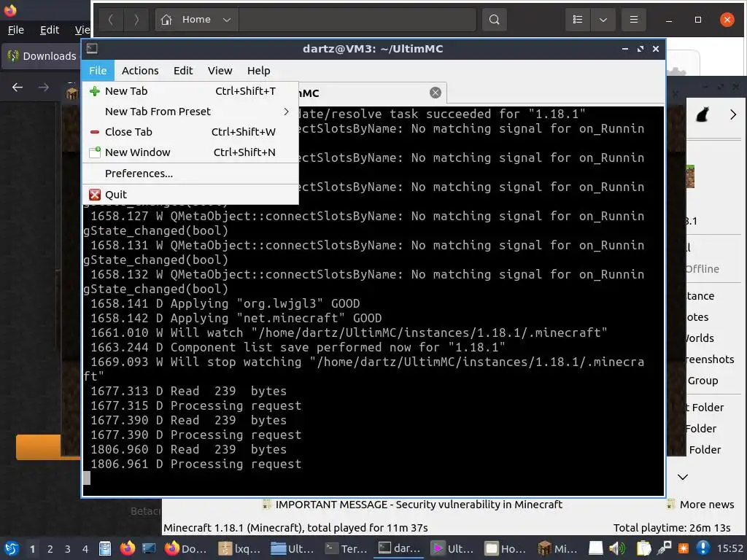This screenshot has width=747, height=560.
Task: Click Home icon in file manager path
Action: pyautogui.click(x=166, y=20)
